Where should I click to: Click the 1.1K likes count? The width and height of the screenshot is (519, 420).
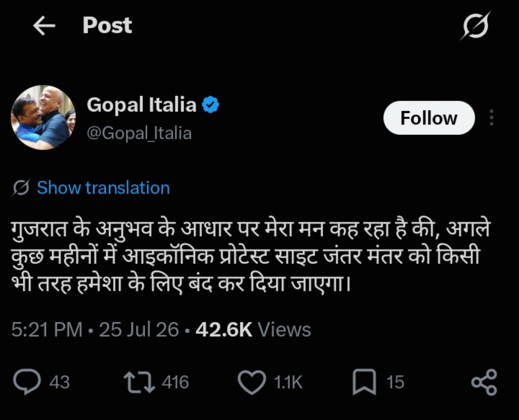tap(288, 382)
